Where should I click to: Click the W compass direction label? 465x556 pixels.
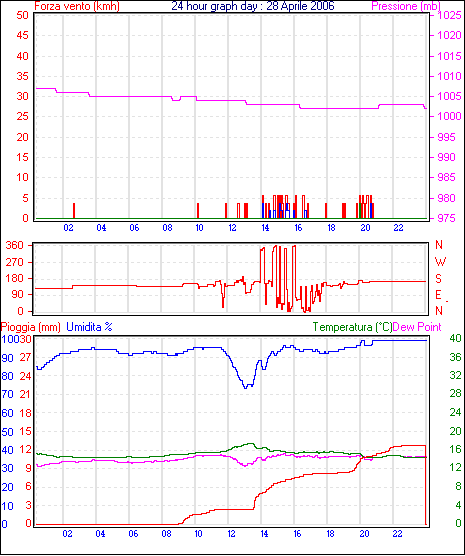[x=440, y=262]
